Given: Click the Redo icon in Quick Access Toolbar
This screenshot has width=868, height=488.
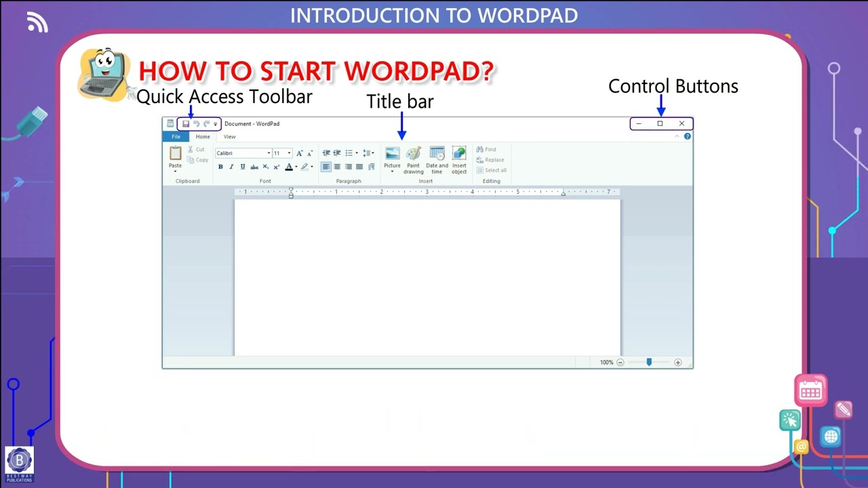Looking at the screenshot, I should point(207,124).
